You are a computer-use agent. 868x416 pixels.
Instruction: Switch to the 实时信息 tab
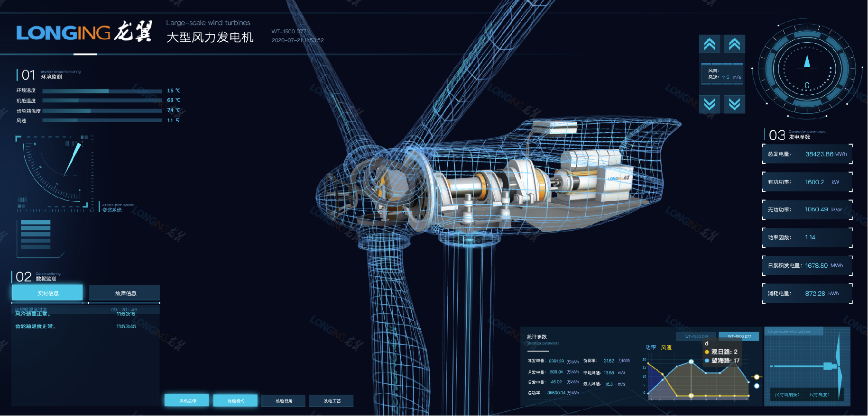tap(47, 293)
